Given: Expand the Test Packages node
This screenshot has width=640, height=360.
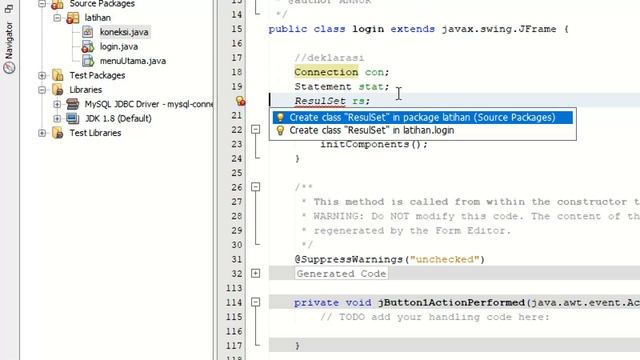Looking at the screenshot, I should click(x=42, y=76).
